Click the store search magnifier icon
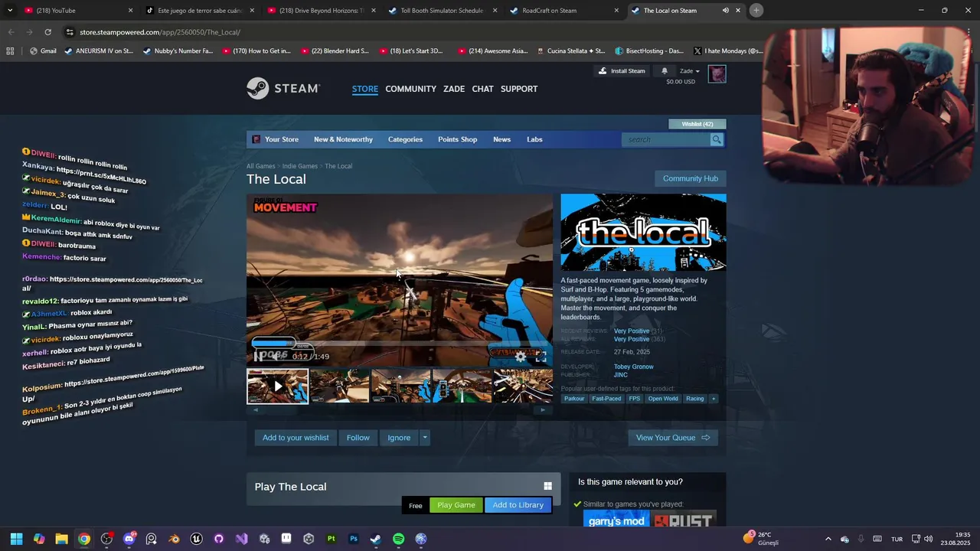Viewport: 980px width, 551px height. tap(717, 139)
